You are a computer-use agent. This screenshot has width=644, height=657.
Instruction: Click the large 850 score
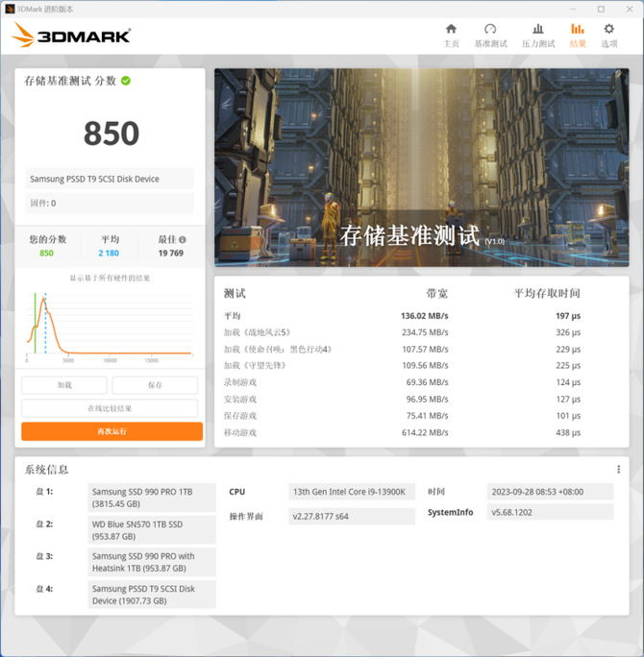111,134
